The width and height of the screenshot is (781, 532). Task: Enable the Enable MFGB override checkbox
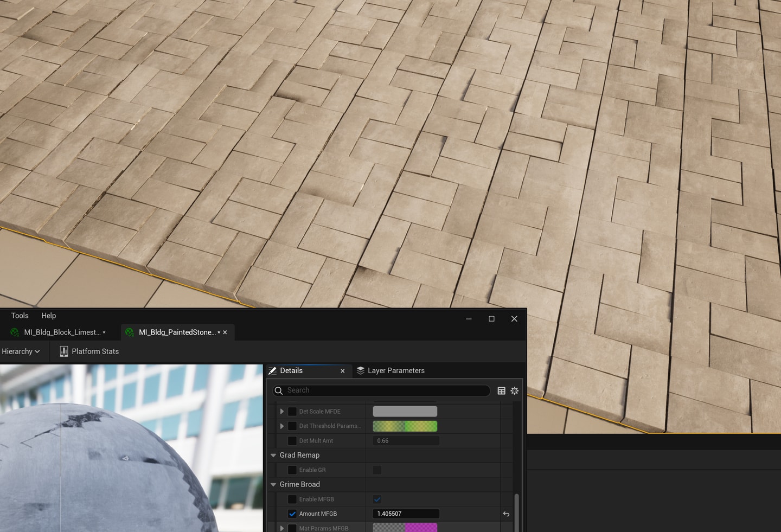[292, 499]
